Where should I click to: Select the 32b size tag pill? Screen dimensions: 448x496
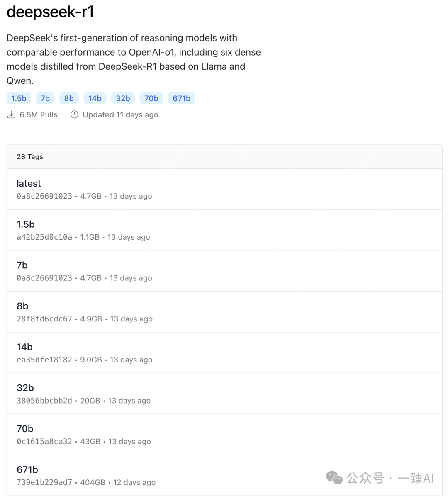(123, 98)
